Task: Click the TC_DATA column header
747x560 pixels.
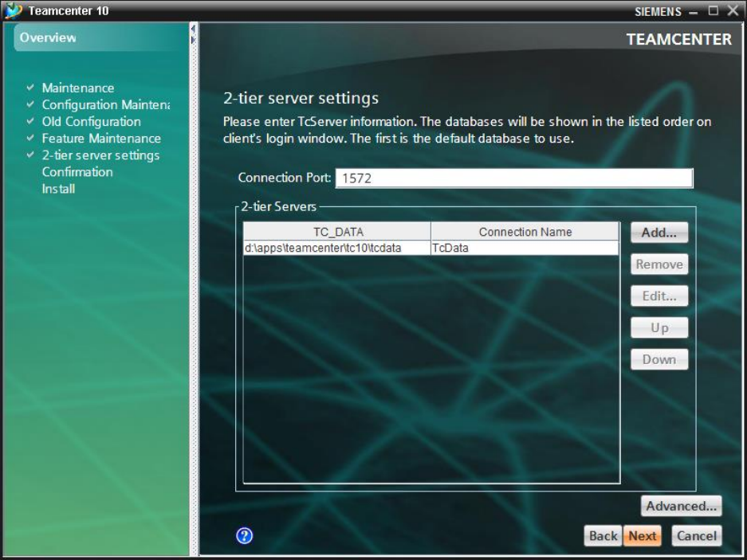Action: coord(337,232)
